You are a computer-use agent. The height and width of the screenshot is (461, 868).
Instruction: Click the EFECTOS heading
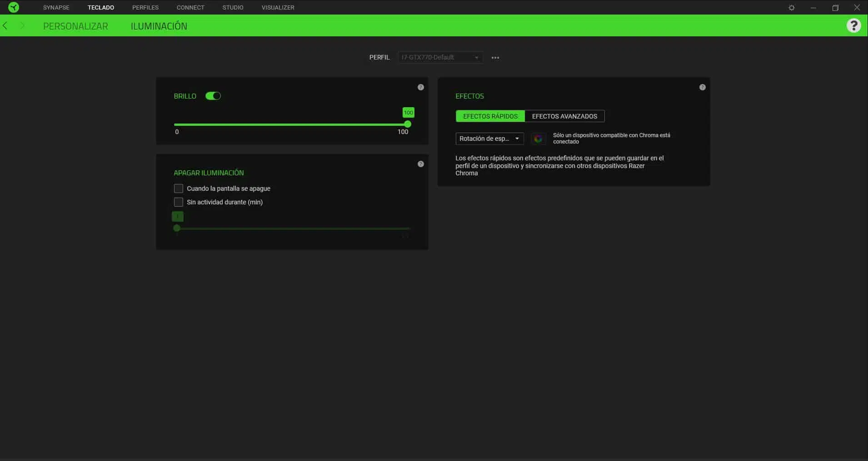pyautogui.click(x=469, y=96)
